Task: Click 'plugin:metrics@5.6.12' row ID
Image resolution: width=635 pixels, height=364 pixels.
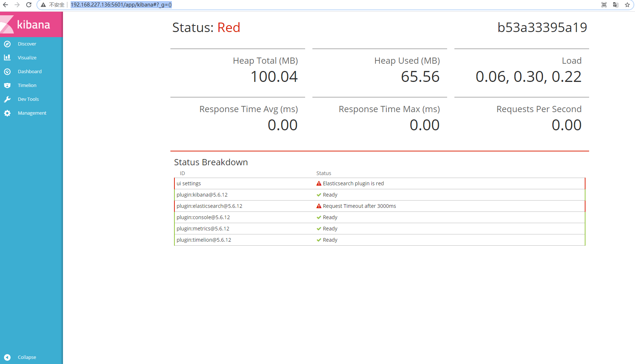Action: 203,229
